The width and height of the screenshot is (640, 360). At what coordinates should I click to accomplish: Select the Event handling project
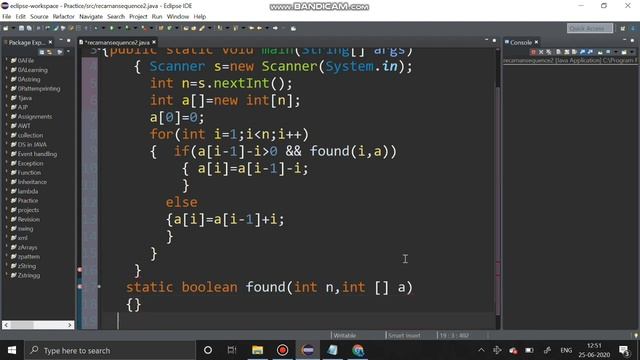[37, 154]
